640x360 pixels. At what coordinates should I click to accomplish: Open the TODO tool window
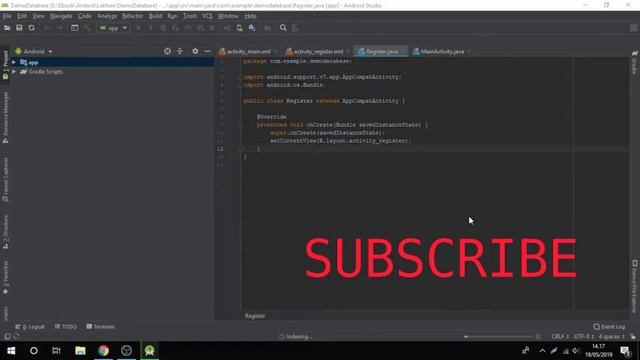(x=66, y=327)
